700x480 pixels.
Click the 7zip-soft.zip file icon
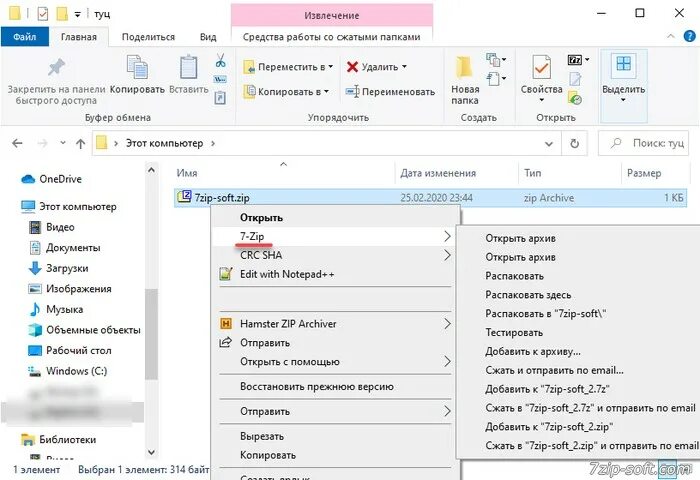click(x=184, y=197)
